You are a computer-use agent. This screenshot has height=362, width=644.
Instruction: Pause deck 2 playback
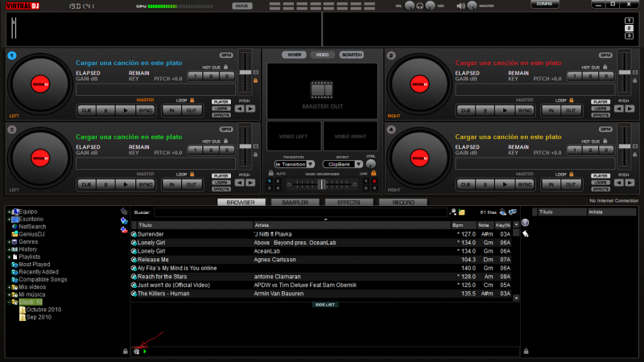[485, 109]
